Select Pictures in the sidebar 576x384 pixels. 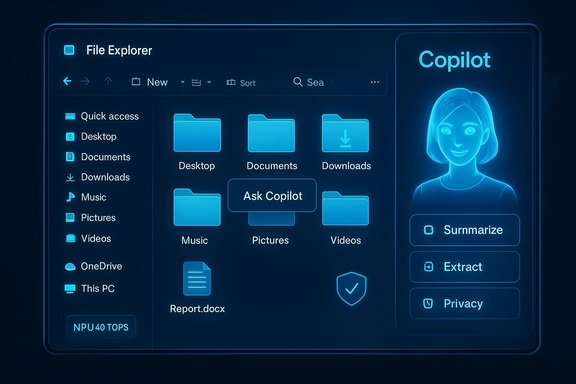pos(90,218)
